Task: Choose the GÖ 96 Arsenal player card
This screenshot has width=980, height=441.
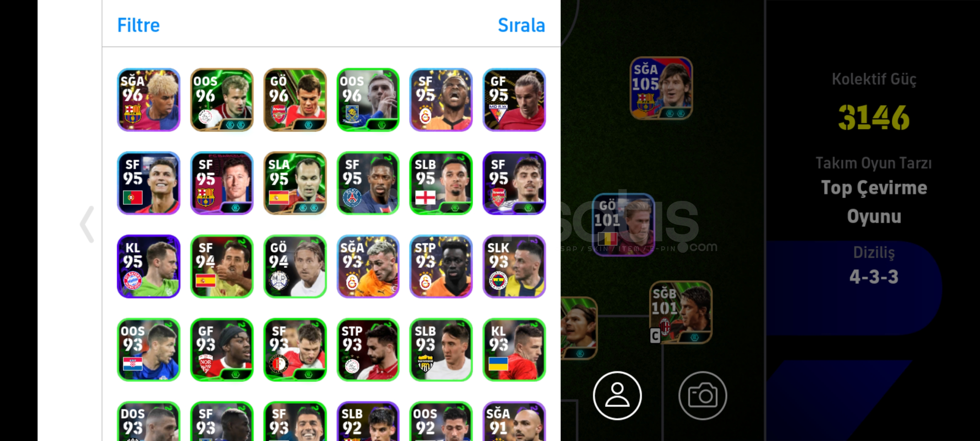Action: (x=295, y=100)
